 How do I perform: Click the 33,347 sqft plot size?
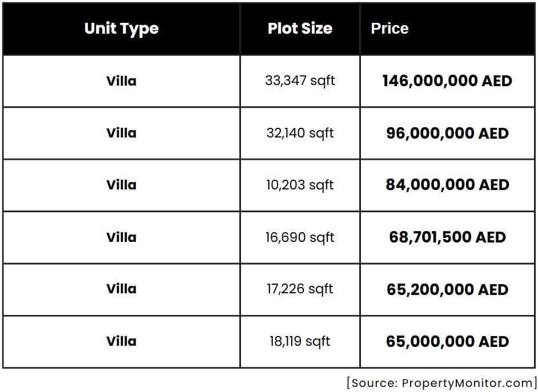pos(300,81)
